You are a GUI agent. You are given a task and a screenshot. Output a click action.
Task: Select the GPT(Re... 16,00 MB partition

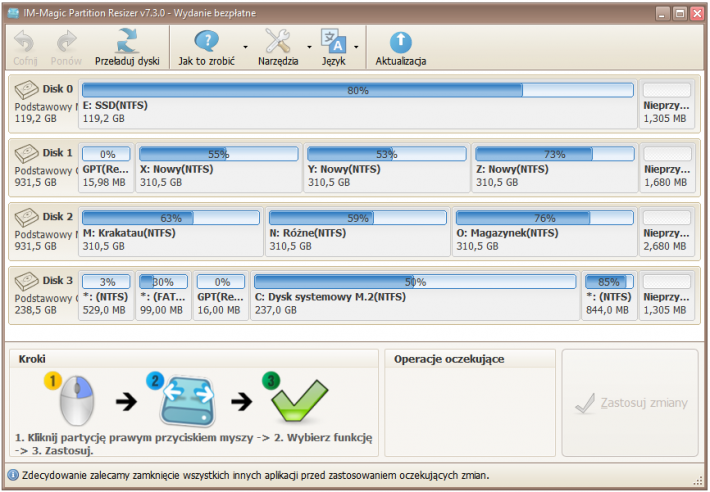(x=221, y=296)
